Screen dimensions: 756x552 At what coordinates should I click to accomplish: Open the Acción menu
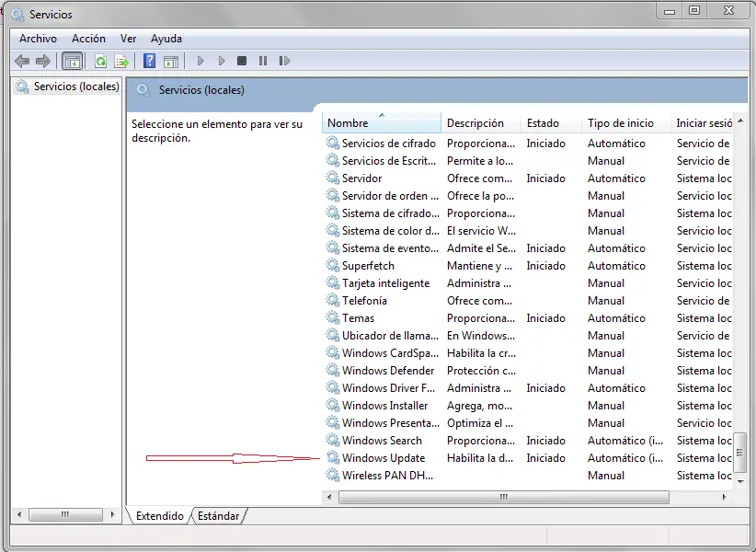[x=88, y=39]
